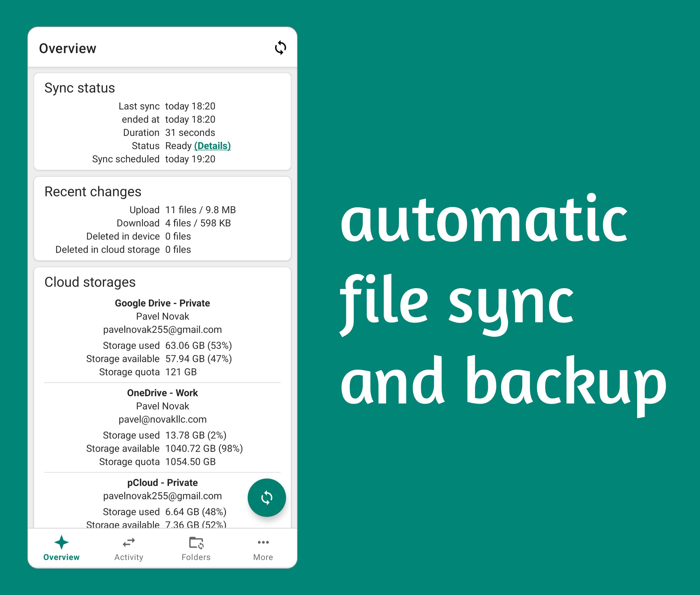Image resolution: width=700 pixels, height=595 pixels.
Task: Tap the Folders sync icon
Action: click(x=196, y=543)
